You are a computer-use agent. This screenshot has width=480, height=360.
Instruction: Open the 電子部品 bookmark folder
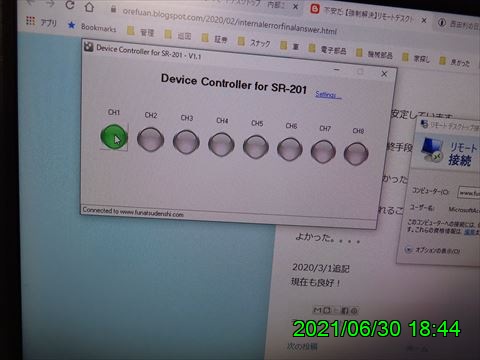pyautogui.click(x=327, y=49)
